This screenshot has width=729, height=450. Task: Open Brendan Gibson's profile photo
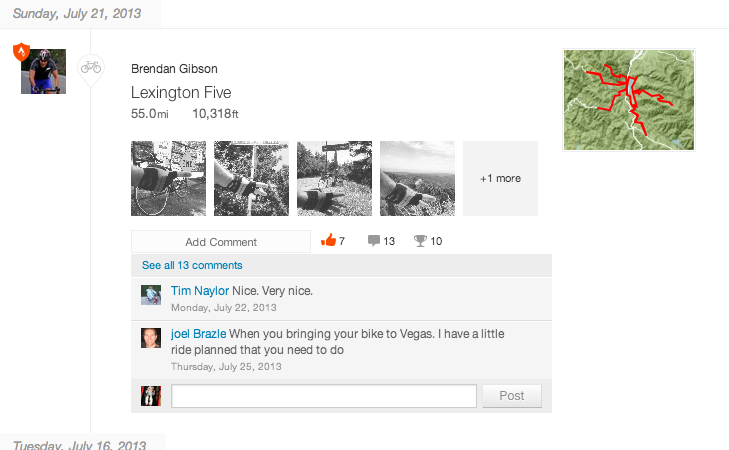(x=45, y=72)
